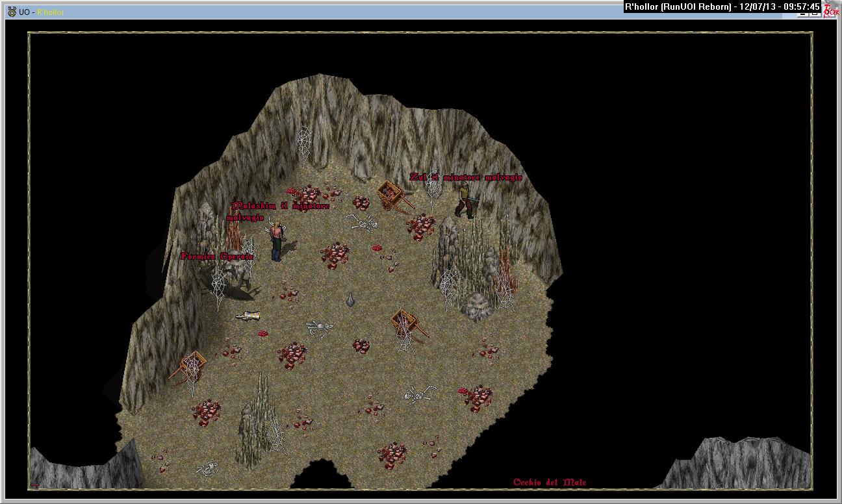Click the large ore pile just below Zul
This screenshot has width=842, height=504.
[421, 227]
